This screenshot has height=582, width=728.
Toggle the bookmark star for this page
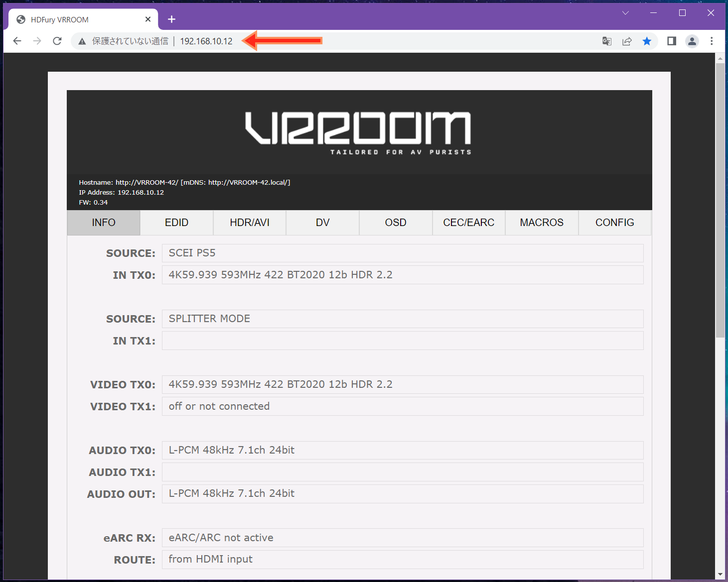tap(647, 41)
